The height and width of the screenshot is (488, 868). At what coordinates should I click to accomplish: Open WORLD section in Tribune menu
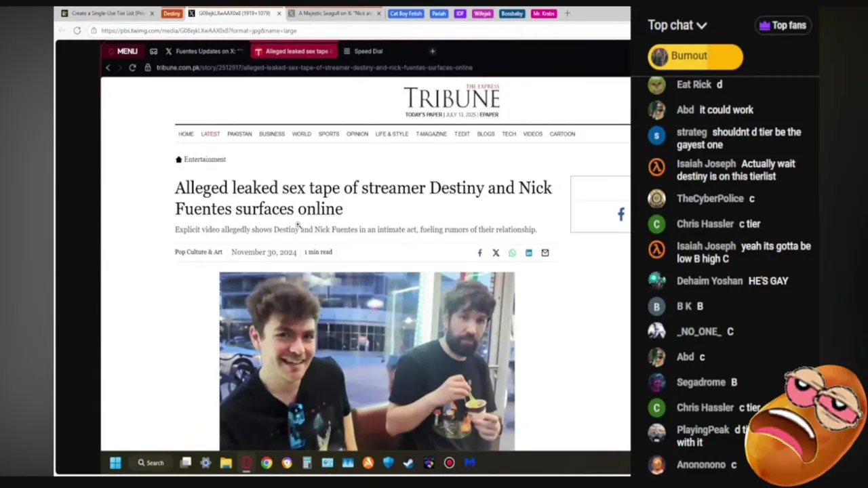302,134
